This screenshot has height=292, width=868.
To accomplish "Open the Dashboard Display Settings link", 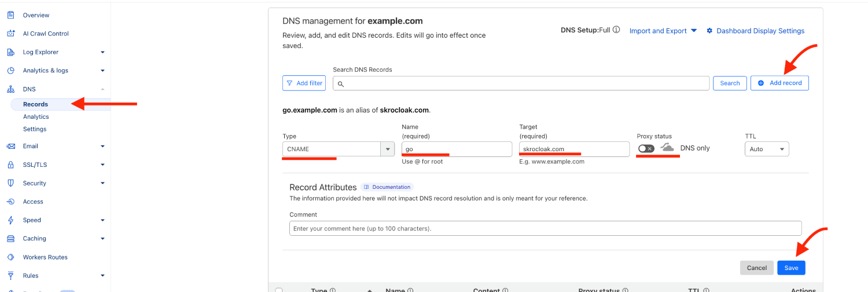I will pos(760,31).
